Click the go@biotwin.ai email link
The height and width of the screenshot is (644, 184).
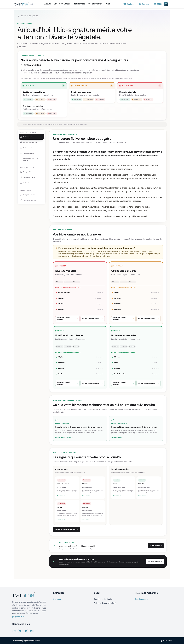coord(19,617)
